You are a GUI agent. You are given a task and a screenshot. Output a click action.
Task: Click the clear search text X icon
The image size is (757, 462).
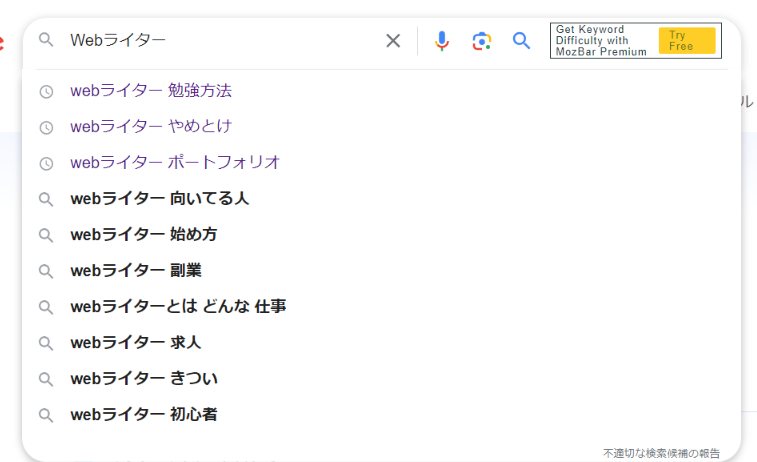(393, 41)
